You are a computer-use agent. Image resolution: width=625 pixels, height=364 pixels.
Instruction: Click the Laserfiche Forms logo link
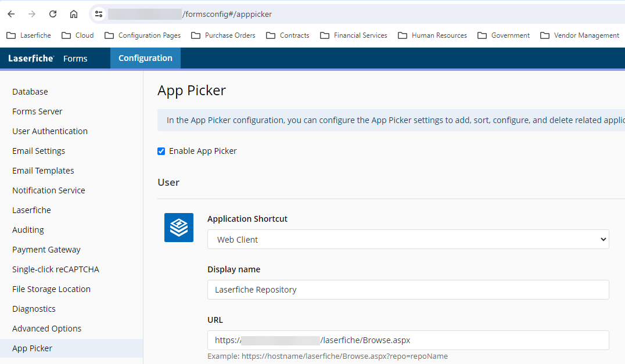[x=48, y=58]
